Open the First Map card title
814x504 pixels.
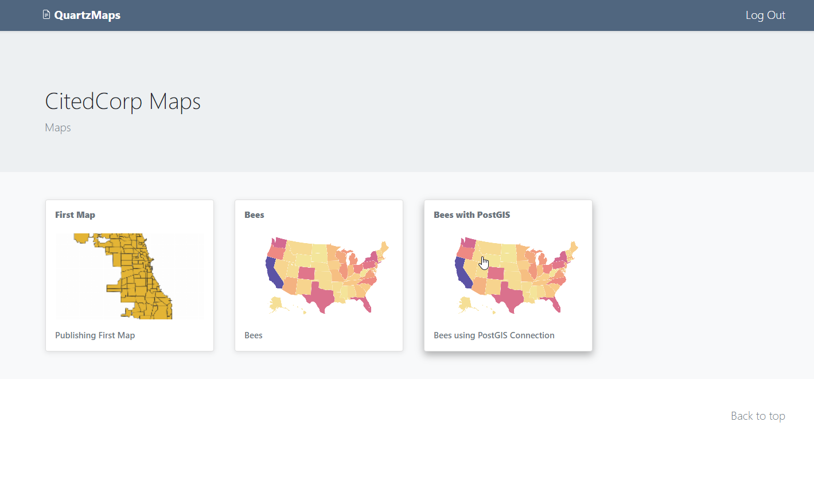pyautogui.click(x=75, y=215)
